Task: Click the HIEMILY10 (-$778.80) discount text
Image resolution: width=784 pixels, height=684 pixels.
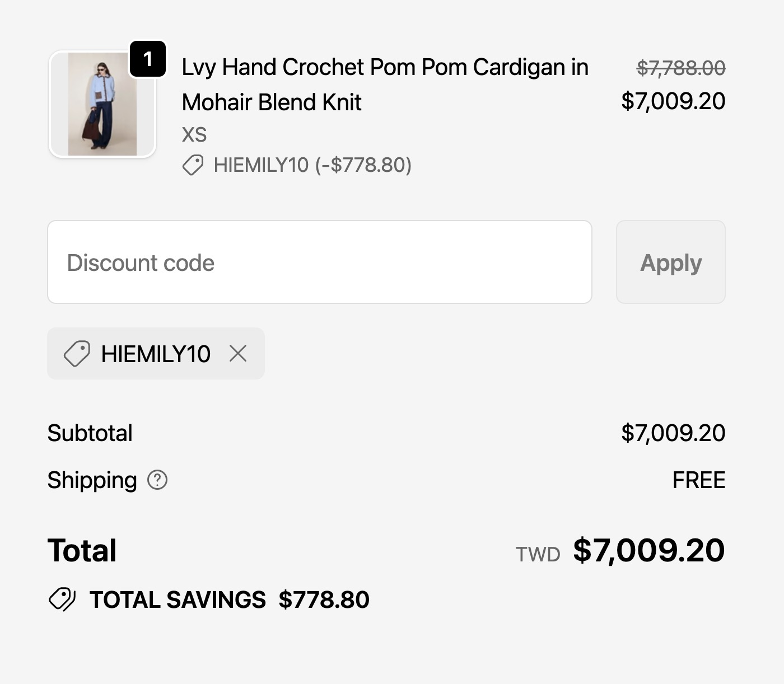Action: point(312,165)
